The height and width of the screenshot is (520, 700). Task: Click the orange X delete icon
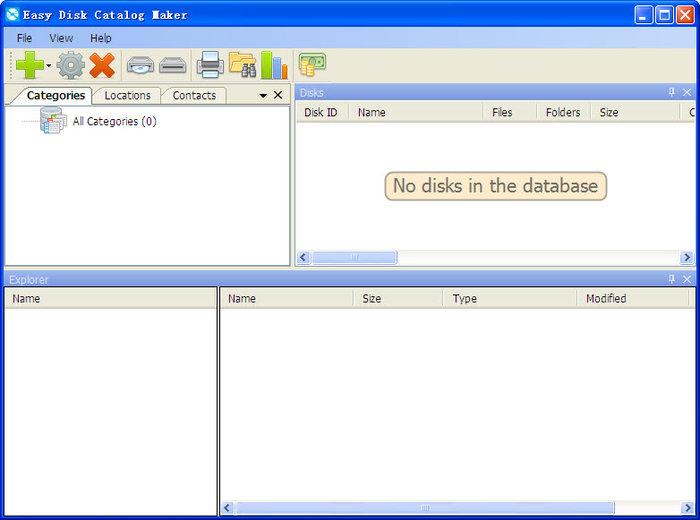coord(102,65)
